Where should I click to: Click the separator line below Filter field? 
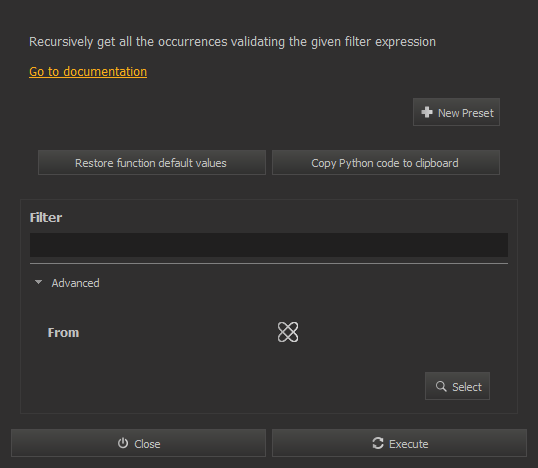(x=269, y=264)
